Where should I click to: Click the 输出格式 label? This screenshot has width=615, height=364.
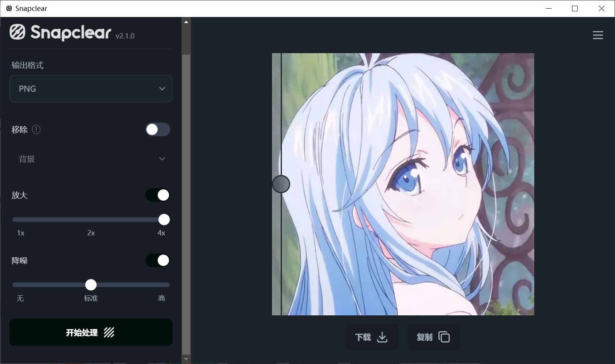click(28, 65)
